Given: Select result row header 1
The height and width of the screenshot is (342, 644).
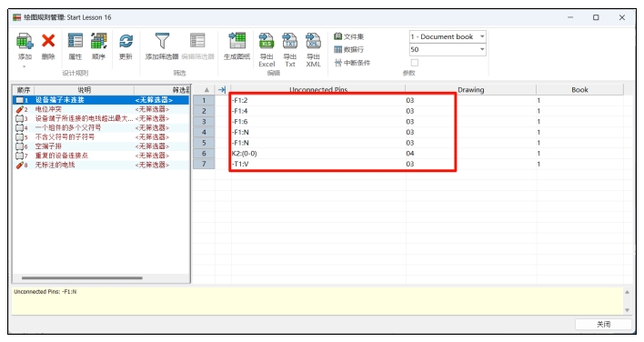Looking at the screenshot, I should click(x=204, y=100).
